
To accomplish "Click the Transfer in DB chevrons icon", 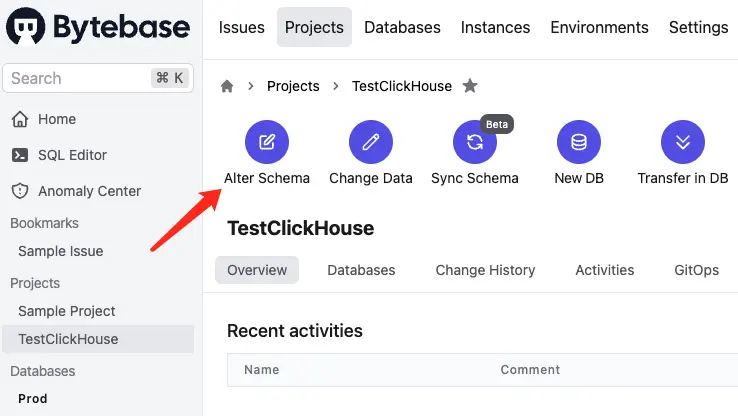I will pyautogui.click(x=683, y=142).
